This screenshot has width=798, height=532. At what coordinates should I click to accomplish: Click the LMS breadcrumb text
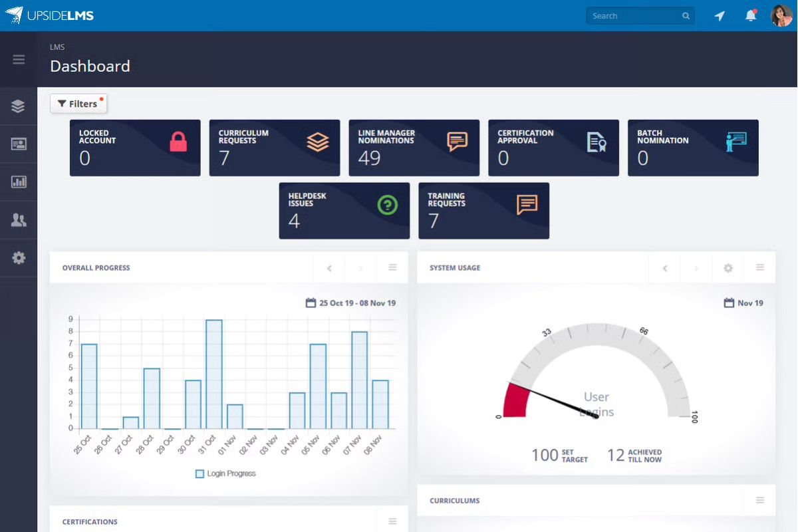57,47
